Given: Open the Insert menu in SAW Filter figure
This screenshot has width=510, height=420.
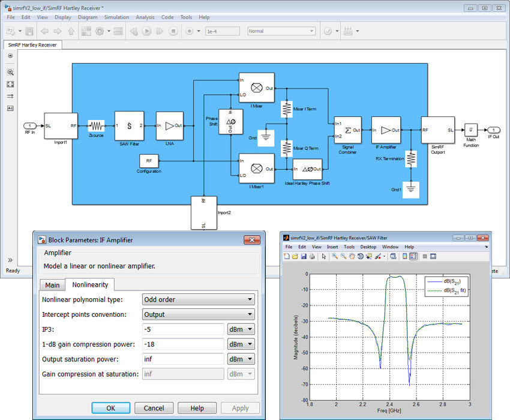Looking at the screenshot, I should click(x=332, y=247).
